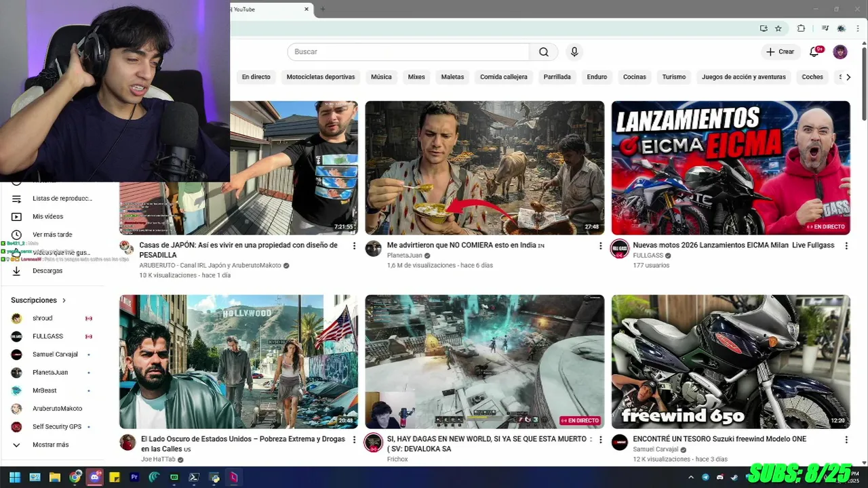868x488 pixels.
Task: Select the Parrillada chip
Action: coord(557,77)
